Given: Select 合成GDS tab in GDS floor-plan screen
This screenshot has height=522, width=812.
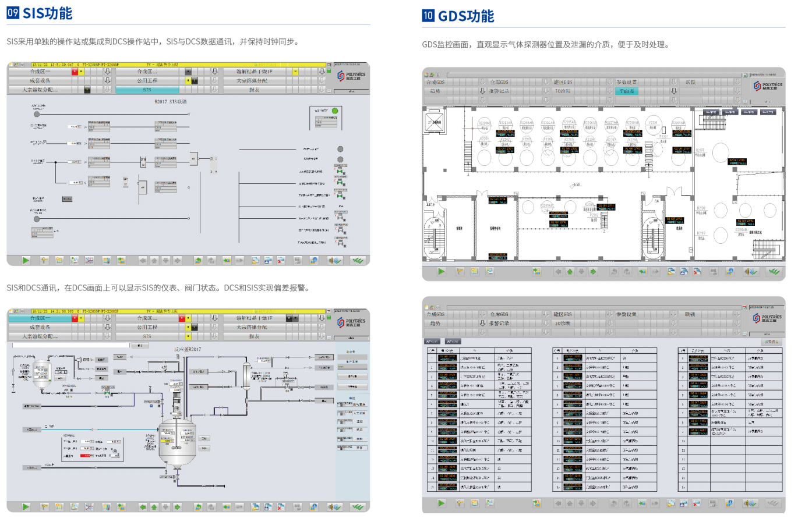Looking at the screenshot, I should point(437,82).
